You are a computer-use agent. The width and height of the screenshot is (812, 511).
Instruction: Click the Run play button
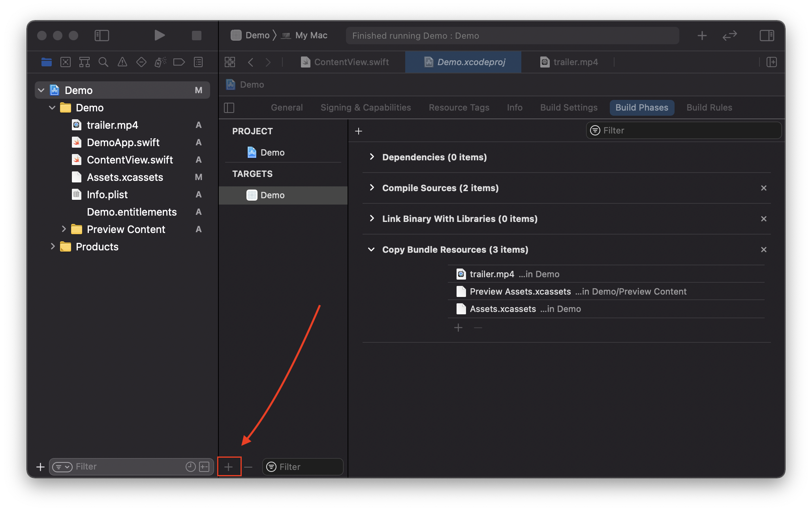159,36
